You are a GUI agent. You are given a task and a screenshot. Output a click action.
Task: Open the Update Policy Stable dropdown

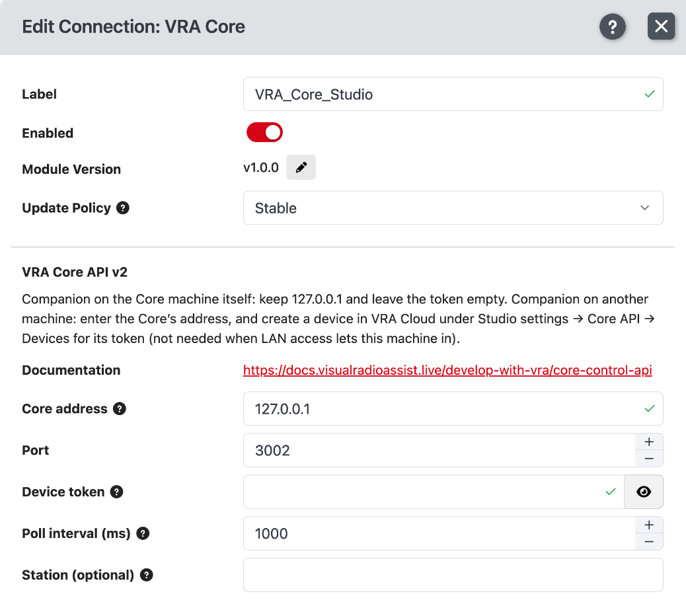pos(453,208)
